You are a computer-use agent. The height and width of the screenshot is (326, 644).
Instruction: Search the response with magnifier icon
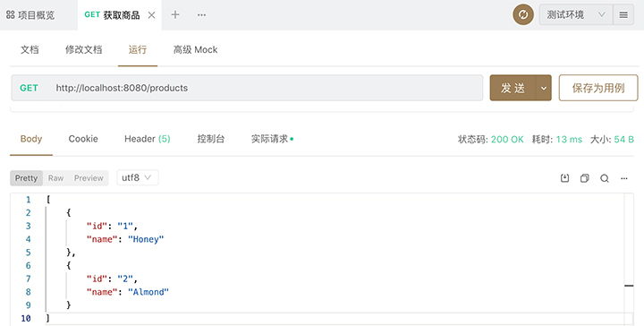pyautogui.click(x=604, y=178)
